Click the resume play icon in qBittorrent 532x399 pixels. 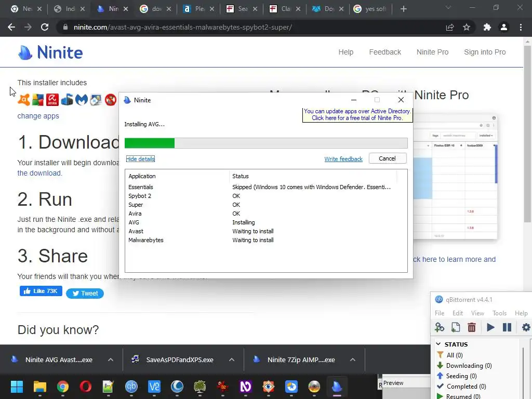(x=490, y=327)
